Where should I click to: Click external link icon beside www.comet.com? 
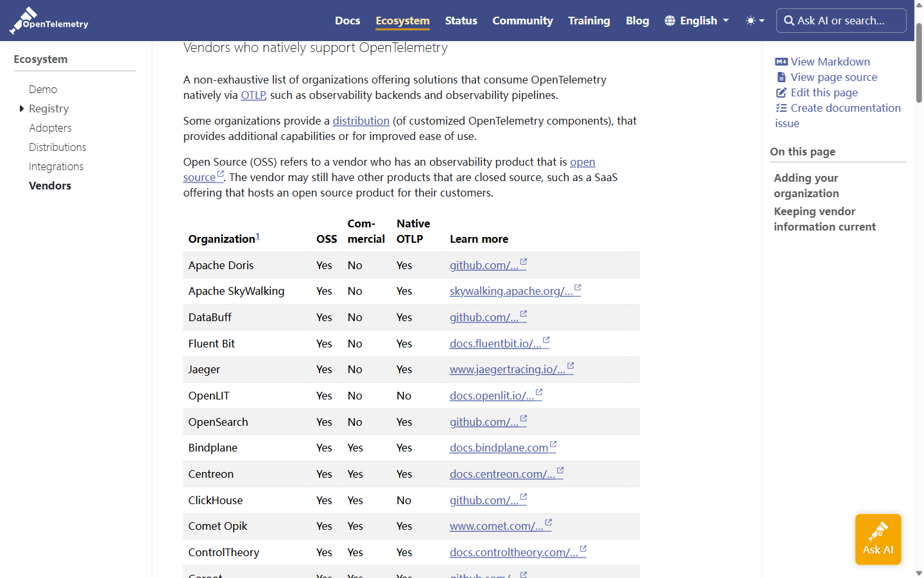(548, 523)
